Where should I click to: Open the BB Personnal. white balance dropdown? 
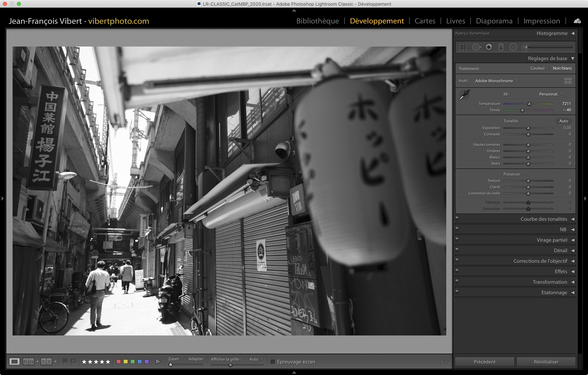[551, 94]
